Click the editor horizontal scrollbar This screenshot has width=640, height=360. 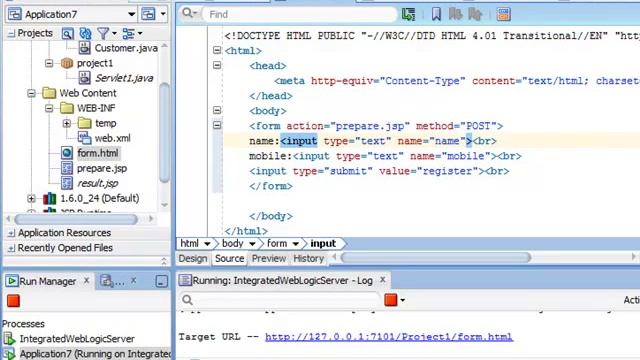point(436,257)
